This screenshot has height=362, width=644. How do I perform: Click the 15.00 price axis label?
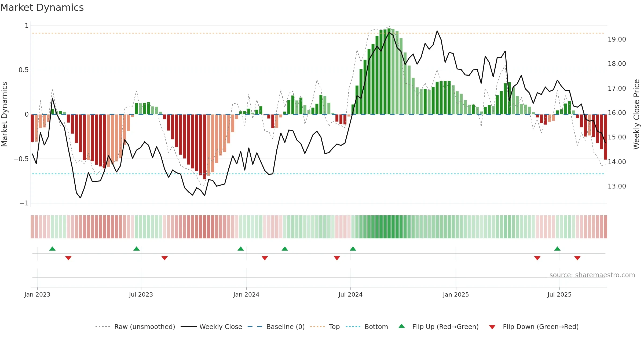[x=617, y=137]
